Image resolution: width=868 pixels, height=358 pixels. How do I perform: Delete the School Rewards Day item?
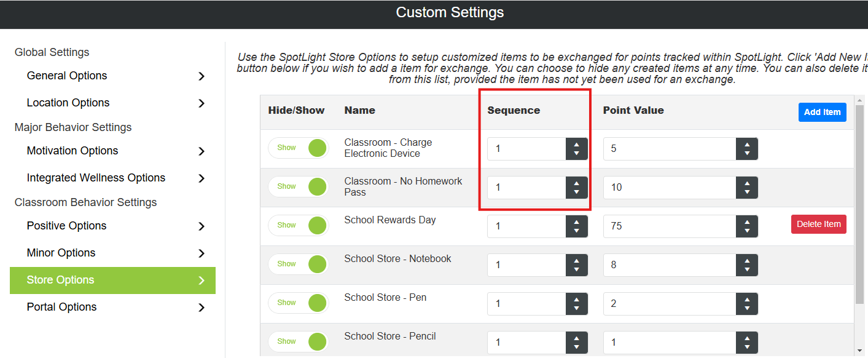818,225
